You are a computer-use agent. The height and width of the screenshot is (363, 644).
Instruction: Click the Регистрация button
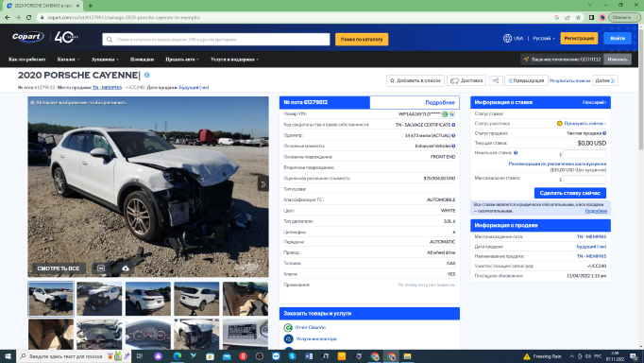[579, 38]
